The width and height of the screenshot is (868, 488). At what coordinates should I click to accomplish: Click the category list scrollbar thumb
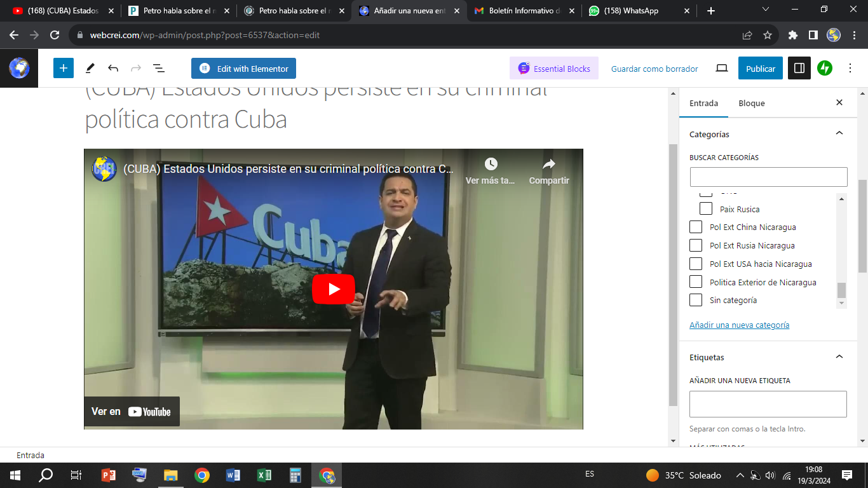(841, 290)
